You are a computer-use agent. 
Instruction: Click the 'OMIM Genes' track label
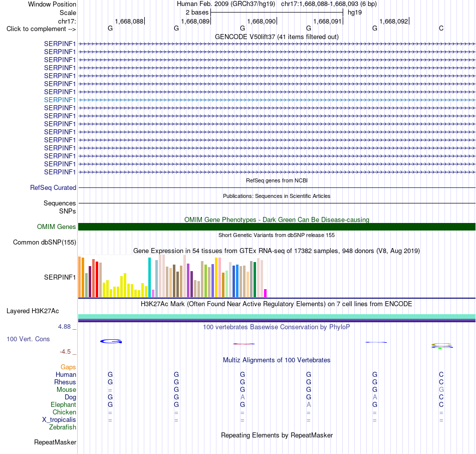click(x=56, y=226)
